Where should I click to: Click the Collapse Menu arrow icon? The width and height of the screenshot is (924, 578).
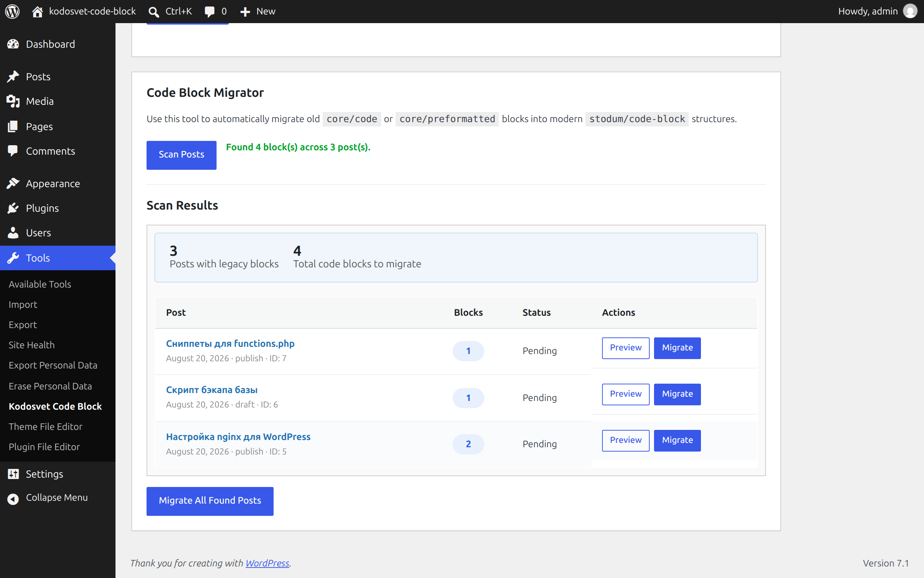(x=13, y=499)
